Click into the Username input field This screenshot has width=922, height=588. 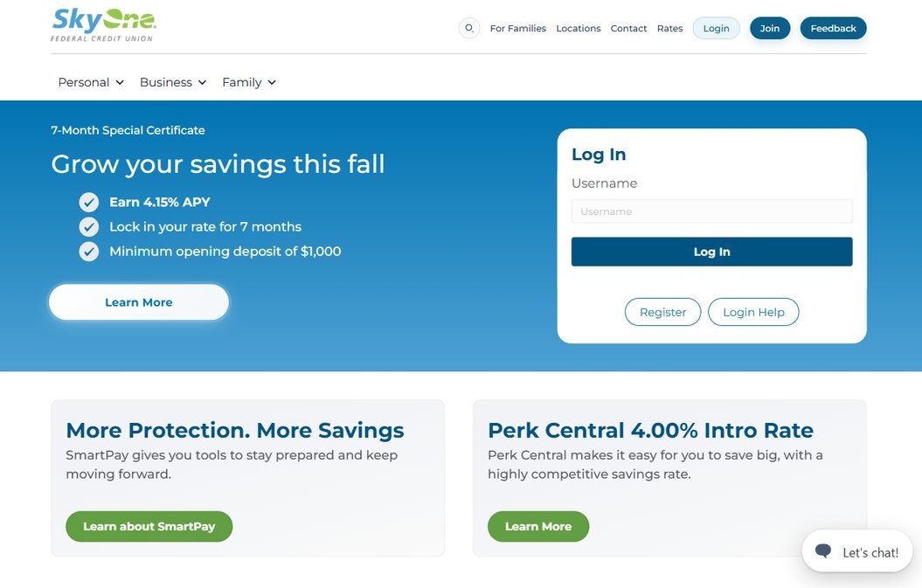coord(711,211)
